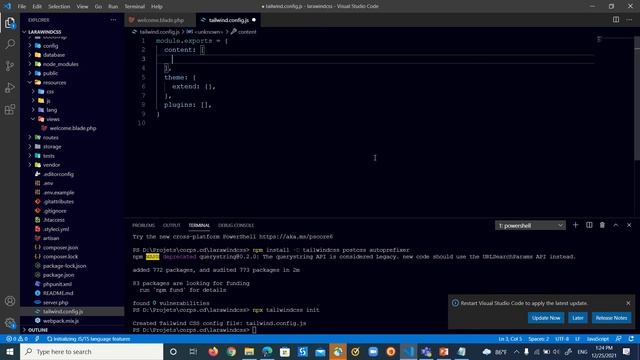640x360 pixels.
Task: Open welcome.blade.php in views folder
Action: pos(73,128)
